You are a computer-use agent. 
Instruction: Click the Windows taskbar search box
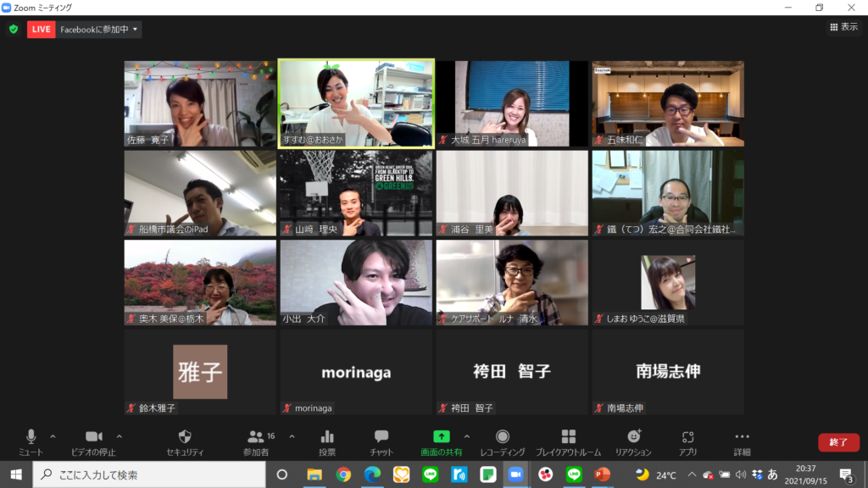(153, 474)
